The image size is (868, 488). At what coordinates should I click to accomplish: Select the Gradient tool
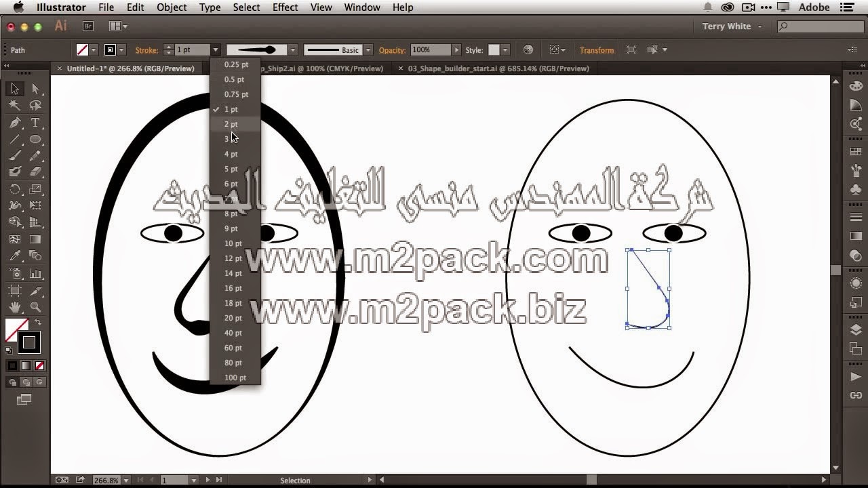pos(35,239)
